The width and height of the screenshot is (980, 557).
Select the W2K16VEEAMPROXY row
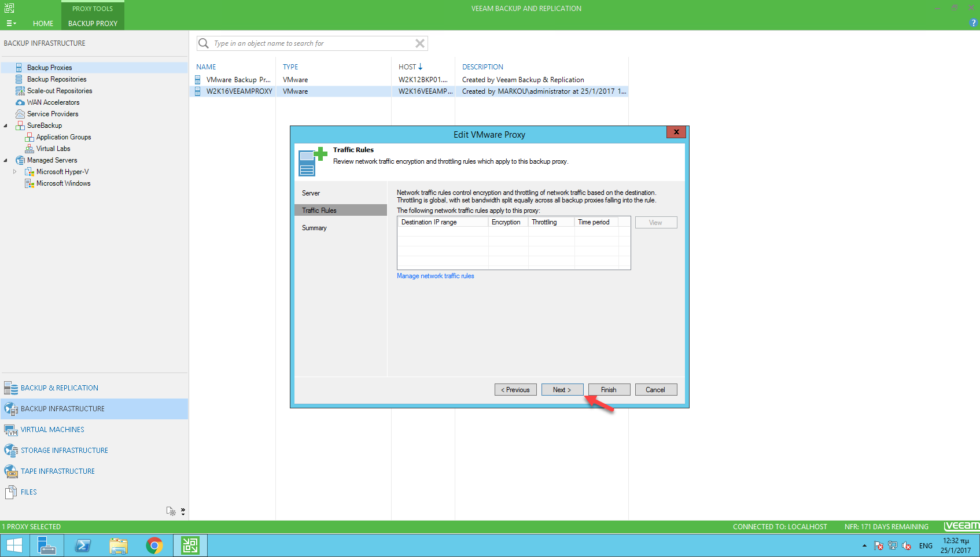click(x=409, y=91)
